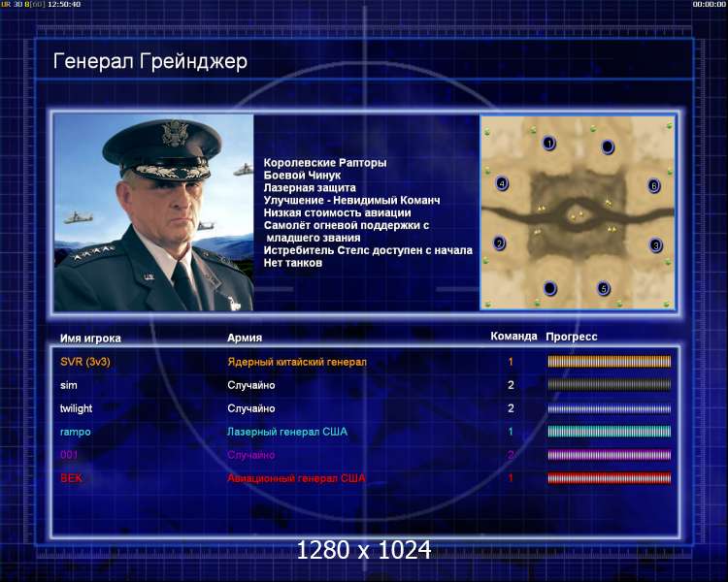Click Истребитель Стелс доступен с начала
The height and width of the screenshot is (582, 728).
click(x=368, y=250)
